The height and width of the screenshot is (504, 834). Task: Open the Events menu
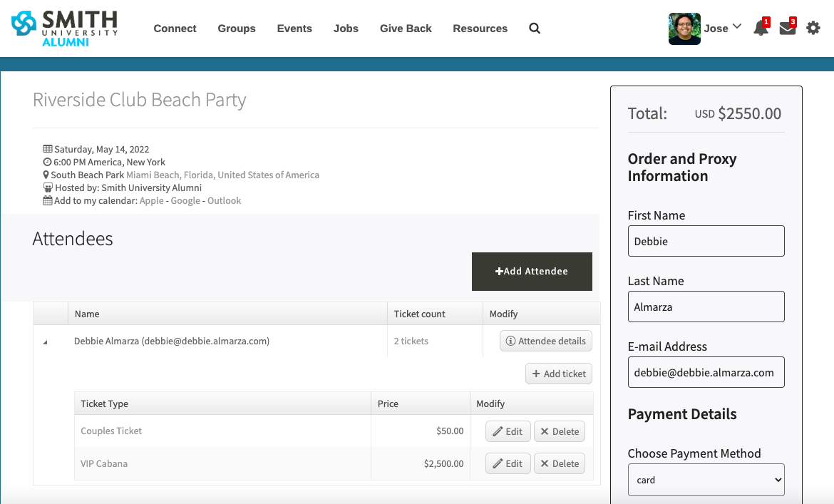pos(294,29)
